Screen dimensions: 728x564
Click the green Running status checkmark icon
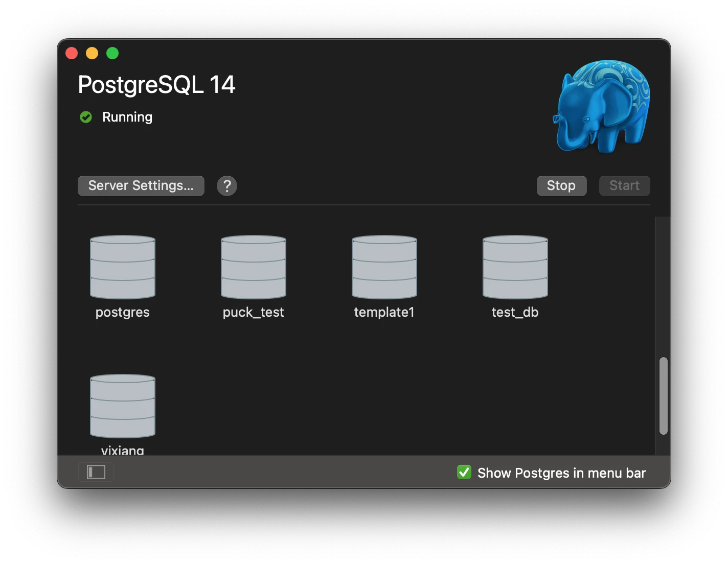(86, 117)
